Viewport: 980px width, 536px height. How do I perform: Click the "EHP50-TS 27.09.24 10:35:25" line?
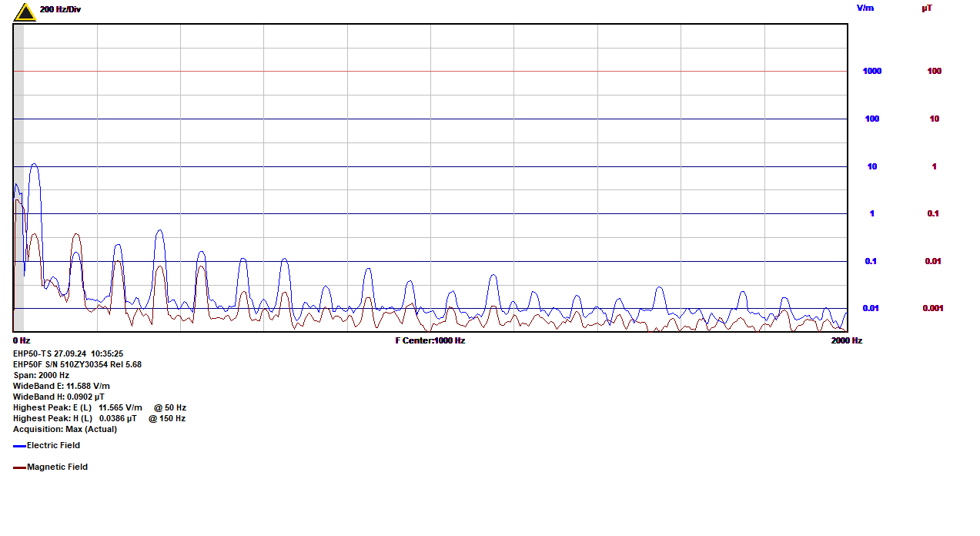click(x=68, y=353)
